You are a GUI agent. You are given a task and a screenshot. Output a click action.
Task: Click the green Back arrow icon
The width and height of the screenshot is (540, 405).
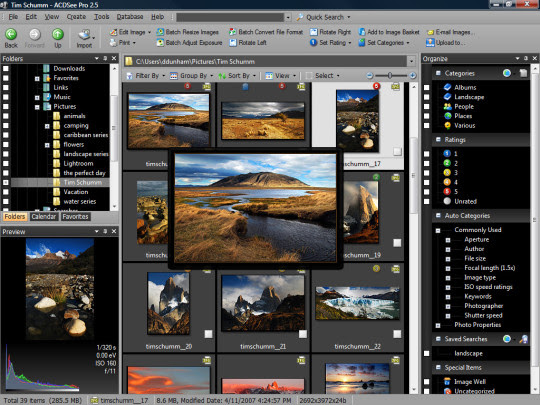tap(11, 34)
